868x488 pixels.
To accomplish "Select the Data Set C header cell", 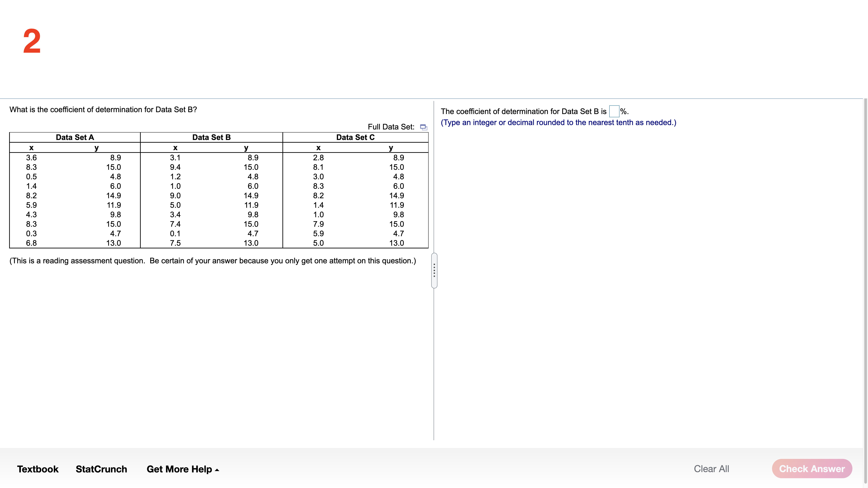I will (x=355, y=137).
